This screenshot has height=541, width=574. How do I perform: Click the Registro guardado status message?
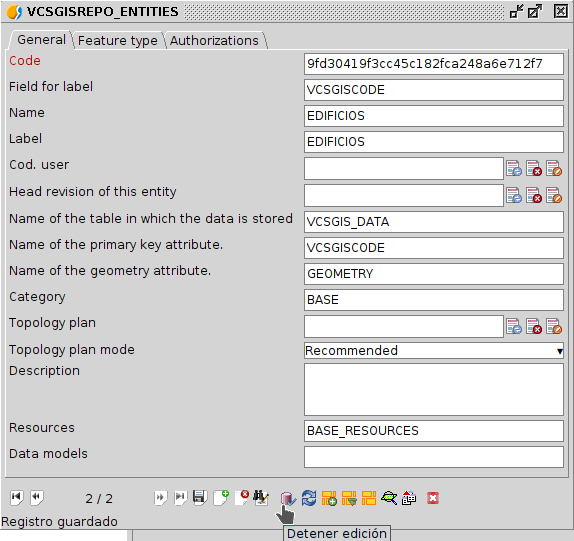coord(59,522)
